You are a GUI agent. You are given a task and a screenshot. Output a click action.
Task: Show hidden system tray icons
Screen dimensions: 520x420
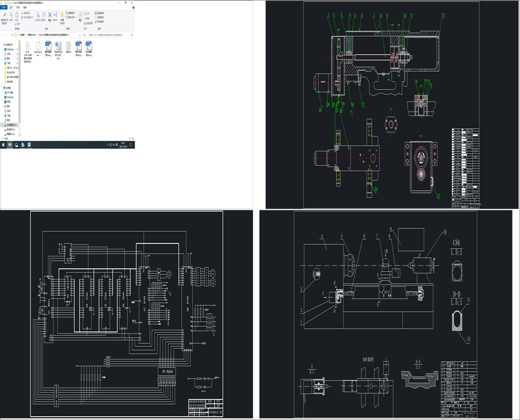pos(107,145)
